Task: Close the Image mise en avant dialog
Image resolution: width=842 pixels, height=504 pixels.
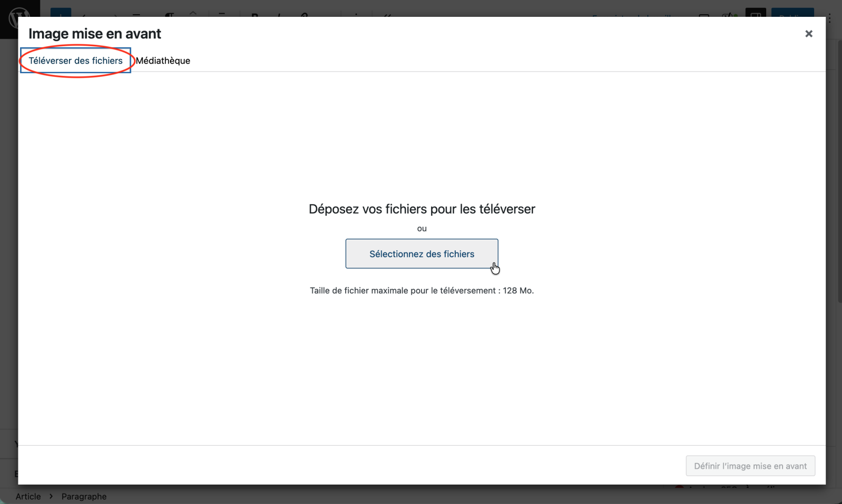Action: click(808, 34)
